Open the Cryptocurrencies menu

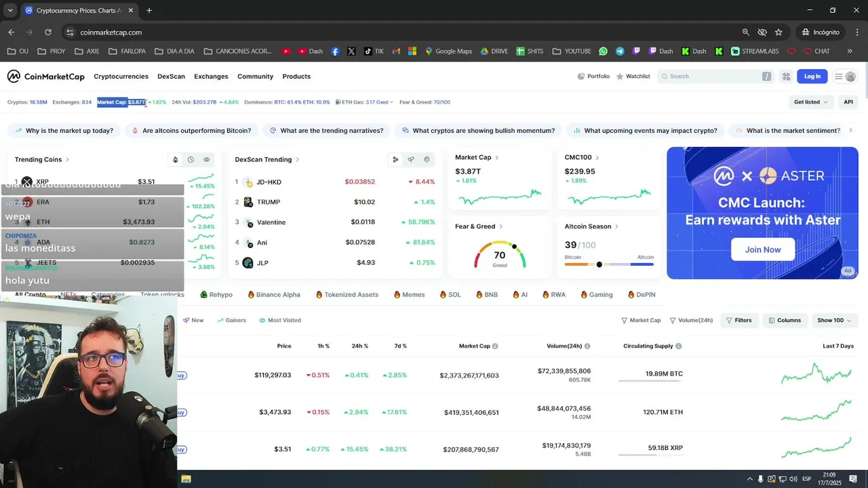(x=121, y=77)
